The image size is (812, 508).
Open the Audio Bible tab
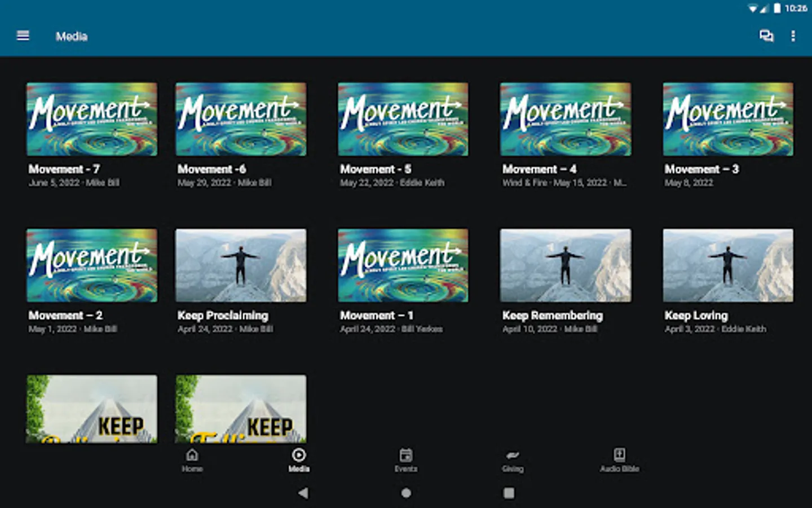[x=619, y=460]
